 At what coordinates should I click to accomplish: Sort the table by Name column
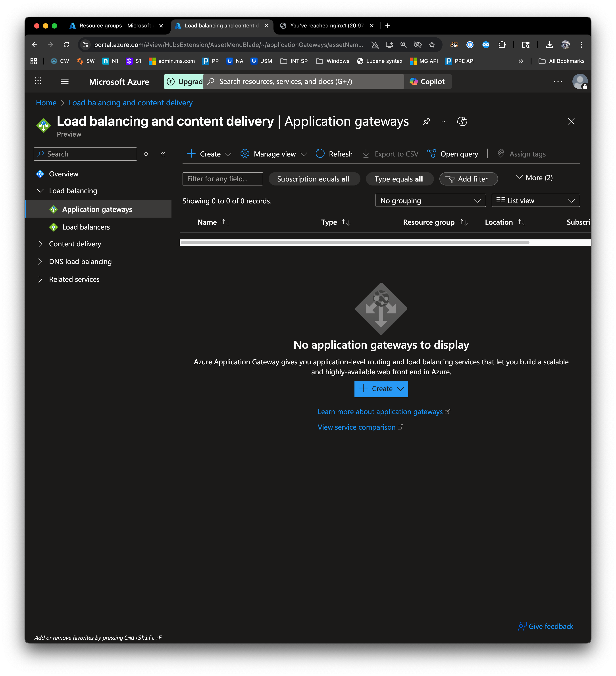coord(207,222)
